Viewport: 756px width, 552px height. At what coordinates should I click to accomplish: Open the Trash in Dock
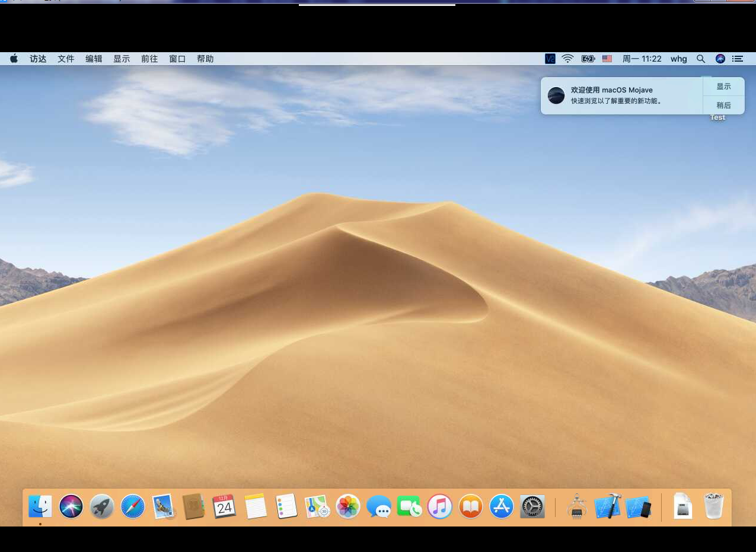[x=714, y=506]
